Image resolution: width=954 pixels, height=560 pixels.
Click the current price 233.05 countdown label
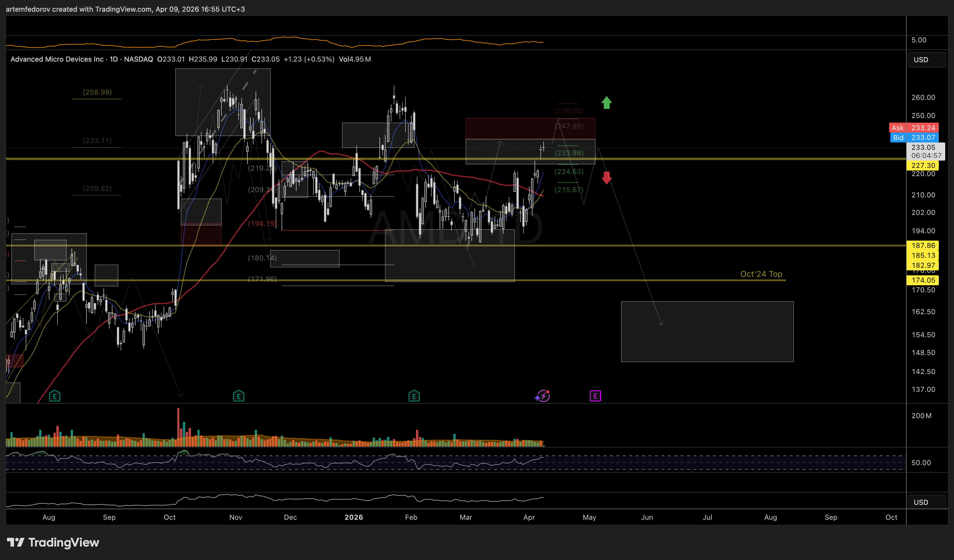926,151
